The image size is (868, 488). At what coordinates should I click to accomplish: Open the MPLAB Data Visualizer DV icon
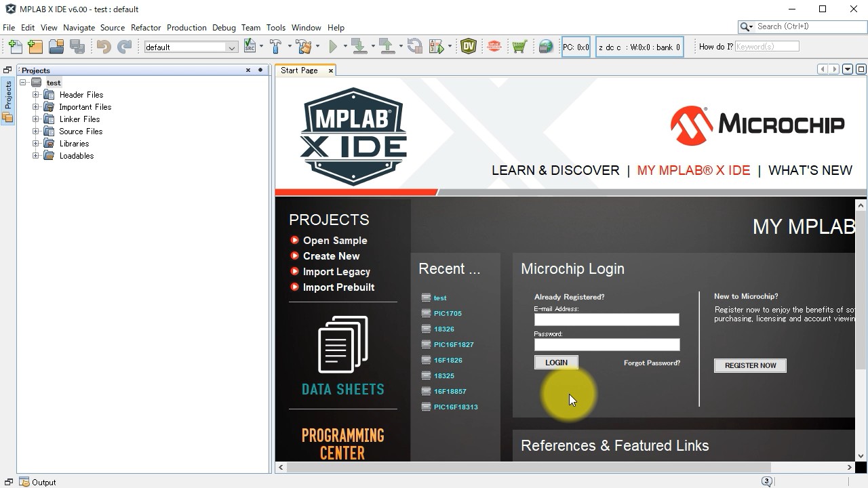click(x=468, y=47)
